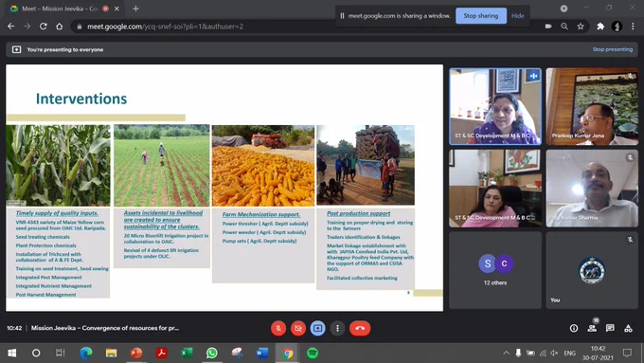Reload the Meet page

click(x=44, y=27)
